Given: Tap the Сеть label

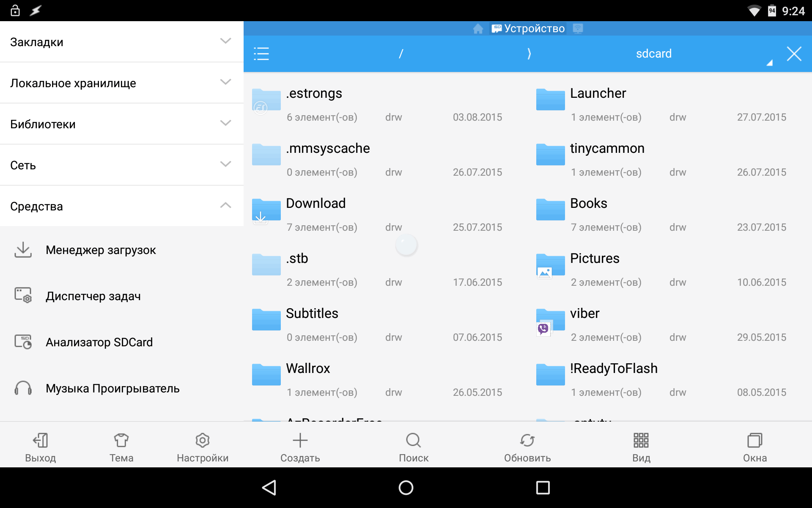Looking at the screenshot, I should point(23,165).
